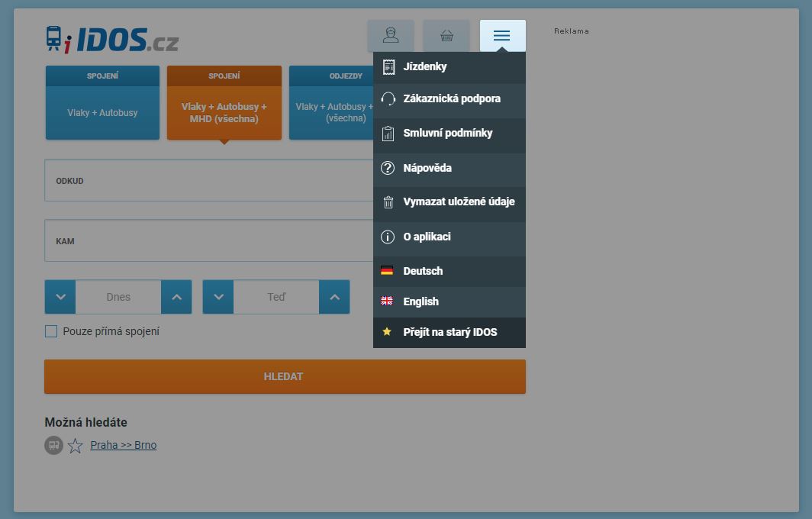Image resolution: width=812 pixels, height=519 pixels.
Task: Click the star icon beside Praha >> Brno
Action: tap(75, 446)
